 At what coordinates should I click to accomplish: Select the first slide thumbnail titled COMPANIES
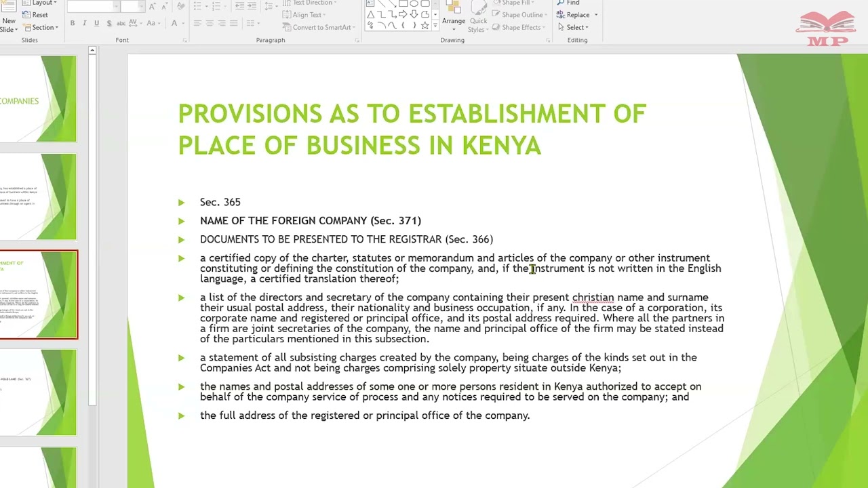38,98
